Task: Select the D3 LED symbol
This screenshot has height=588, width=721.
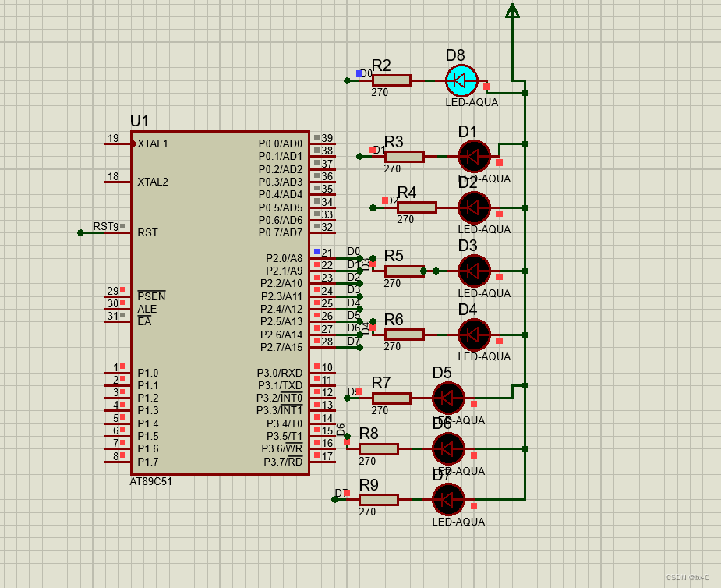Action: (474, 271)
